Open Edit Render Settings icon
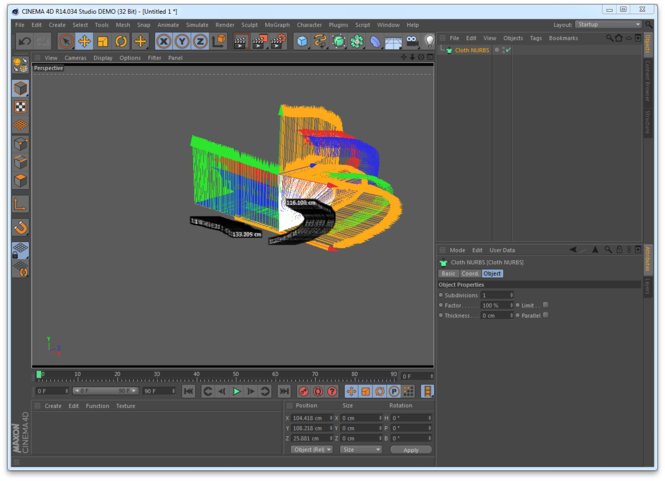 [278, 42]
